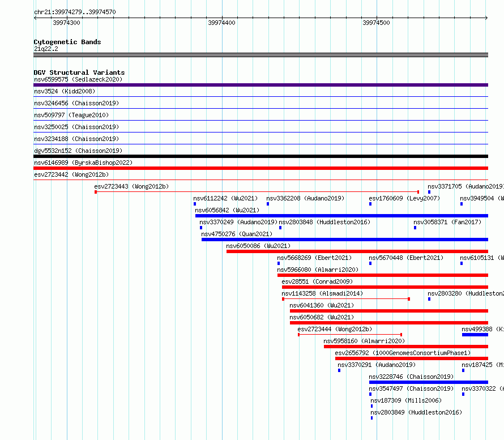
Task: Click the DGV Structural Variants track title
Action: coord(79,72)
